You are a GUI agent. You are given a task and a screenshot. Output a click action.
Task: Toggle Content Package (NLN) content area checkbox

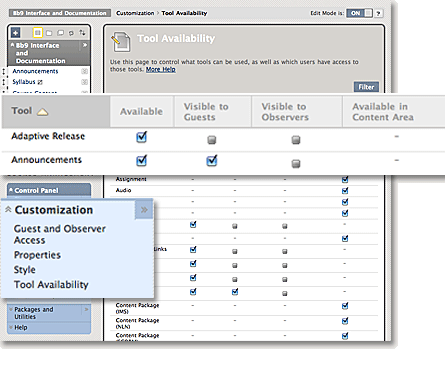pos(345,321)
